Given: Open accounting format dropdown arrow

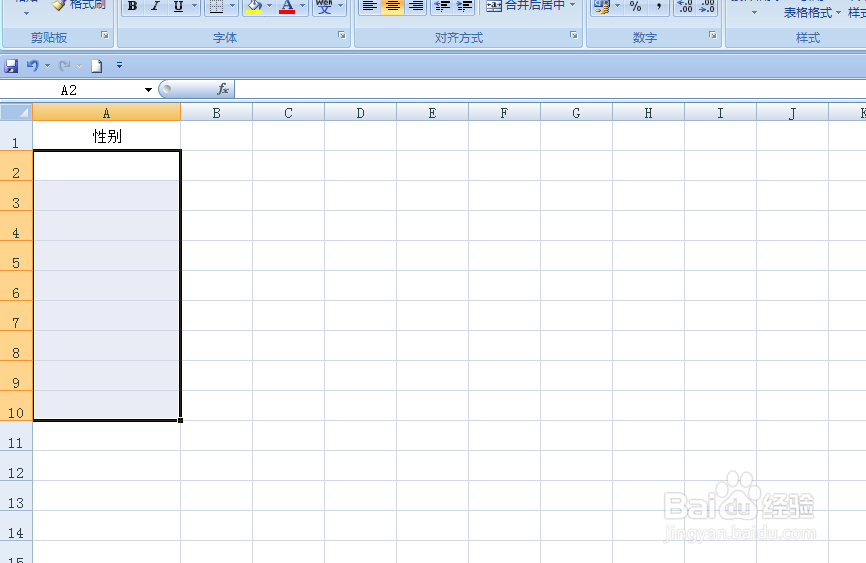Looking at the screenshot, I should click(x=617, y=7).
